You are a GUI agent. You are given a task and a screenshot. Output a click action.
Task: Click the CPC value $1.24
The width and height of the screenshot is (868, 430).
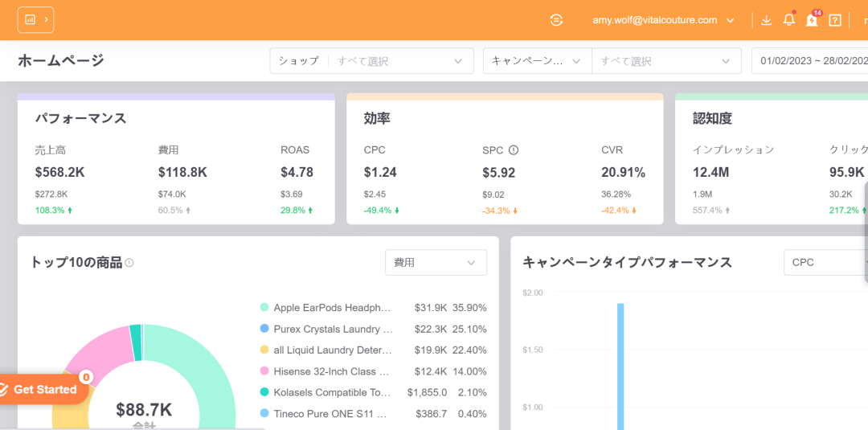pos(380,173)
